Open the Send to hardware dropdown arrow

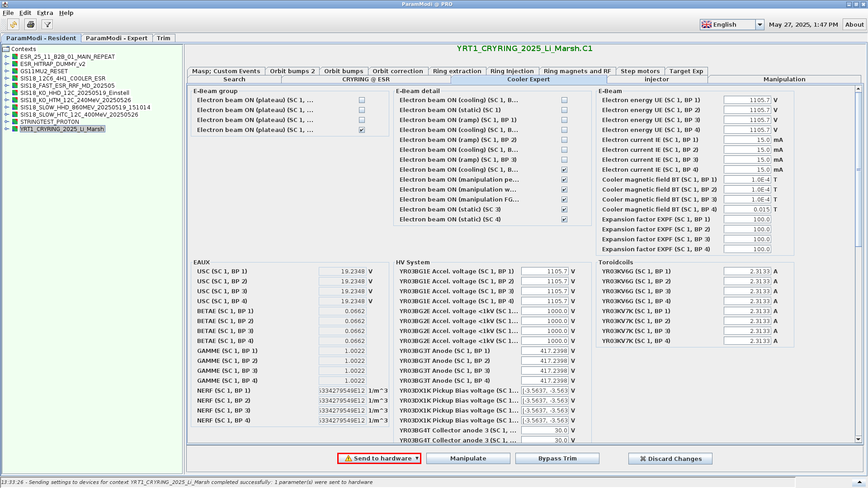point(417,458)
